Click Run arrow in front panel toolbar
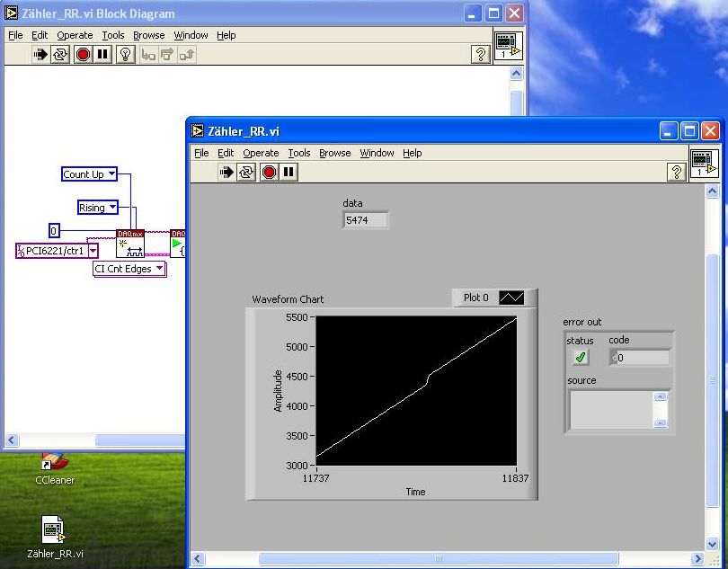Viewport: 728px width, 569px height. click(226, 172)
